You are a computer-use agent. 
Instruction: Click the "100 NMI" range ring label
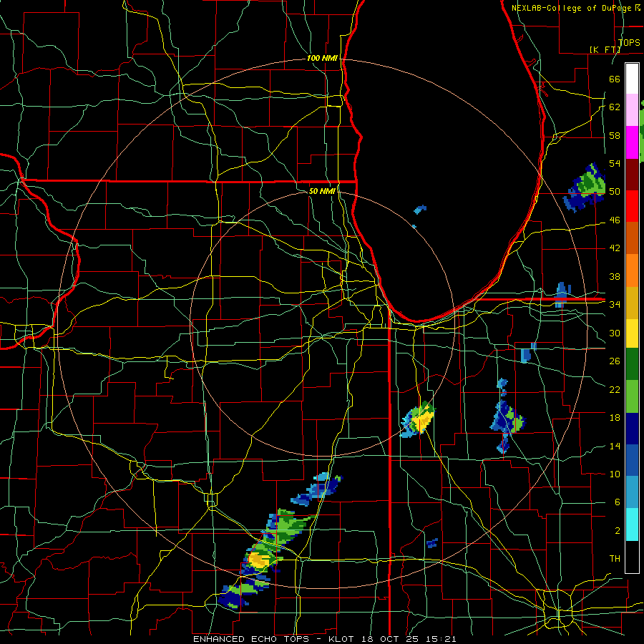322,58
